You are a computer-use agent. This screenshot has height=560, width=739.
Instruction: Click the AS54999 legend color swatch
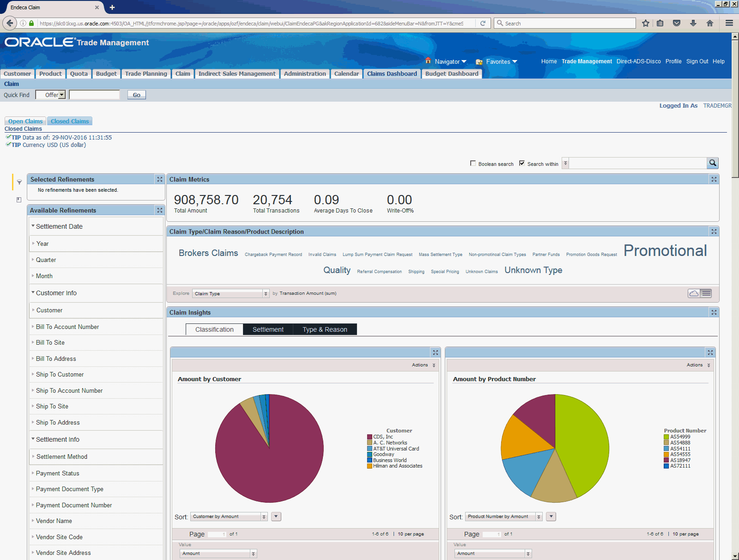coord(666,437)
